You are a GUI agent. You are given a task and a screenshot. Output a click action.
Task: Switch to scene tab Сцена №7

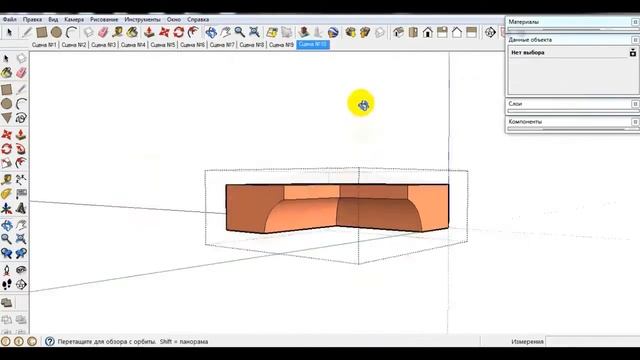(222, 45)
